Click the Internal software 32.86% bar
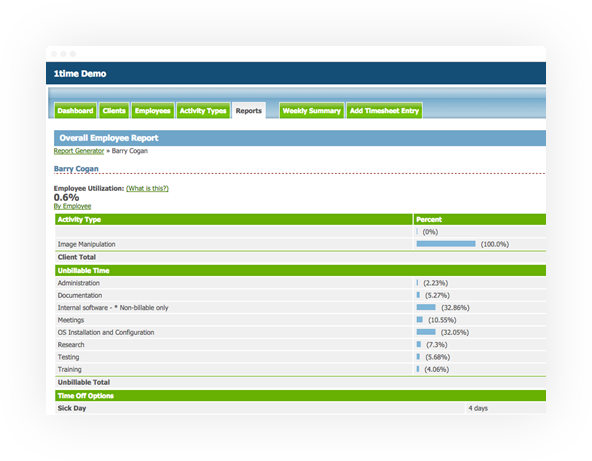 [426, 307]
